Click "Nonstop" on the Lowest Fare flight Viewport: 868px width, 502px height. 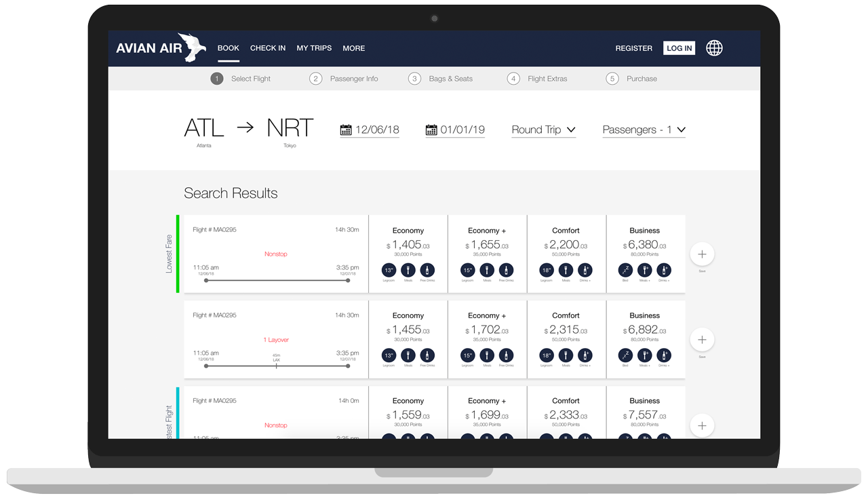tap(276, 254)
